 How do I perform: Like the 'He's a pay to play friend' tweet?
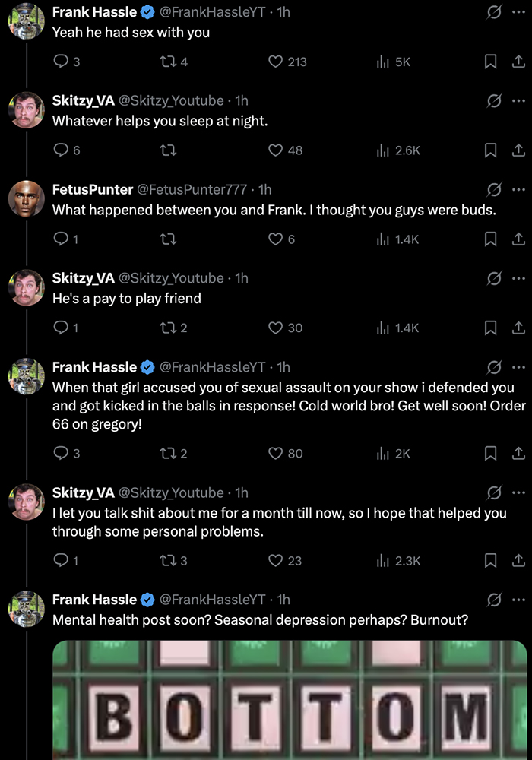point(276,328)
